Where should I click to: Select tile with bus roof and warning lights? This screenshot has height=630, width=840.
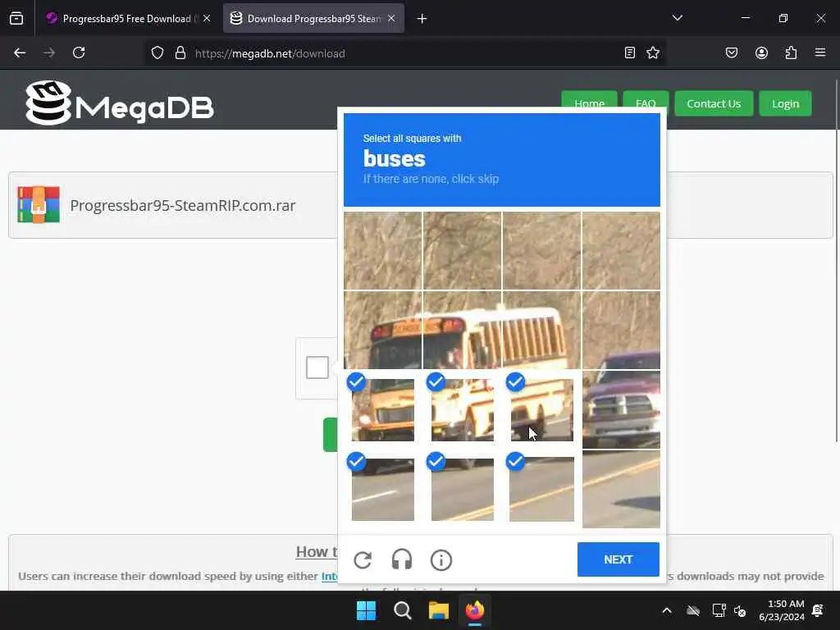(x=382, y=330)
